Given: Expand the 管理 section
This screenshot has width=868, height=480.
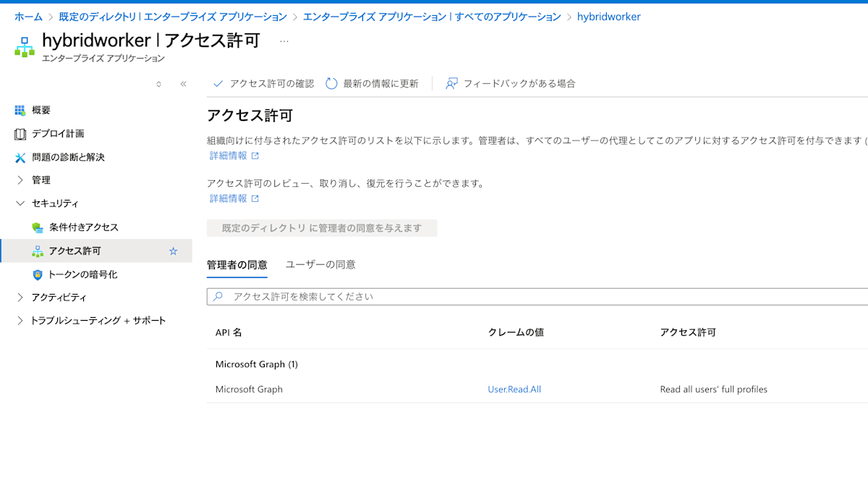Looking at the screenshot, I should tap(39, 180).
